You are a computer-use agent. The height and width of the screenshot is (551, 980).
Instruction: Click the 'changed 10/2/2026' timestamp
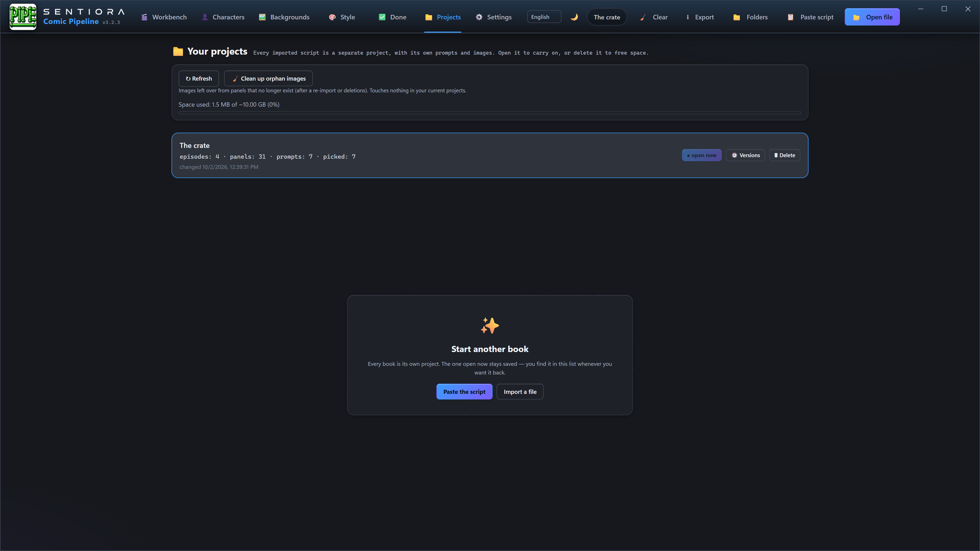point(219,167)
